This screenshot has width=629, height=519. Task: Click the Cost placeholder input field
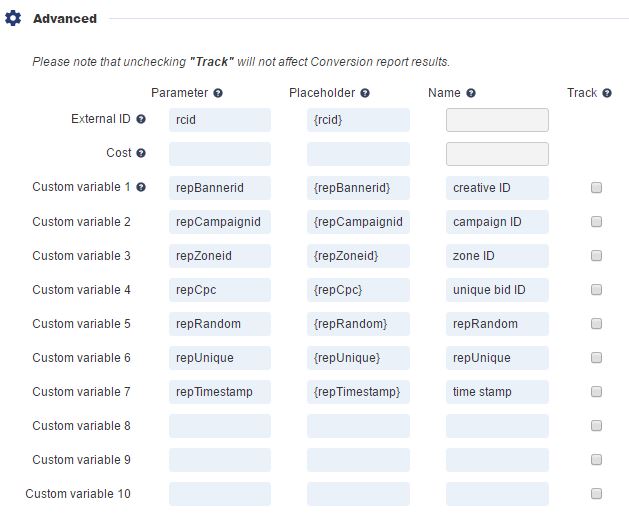pos(358,154)
